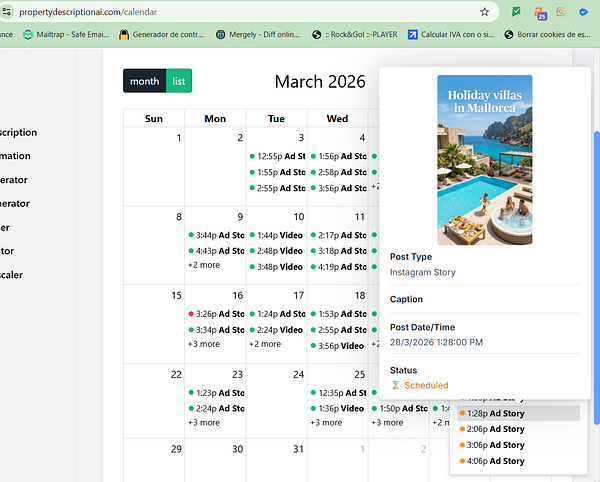Open the 3:56p Video on March 18
Screen dimensions: 600x482
338,346
